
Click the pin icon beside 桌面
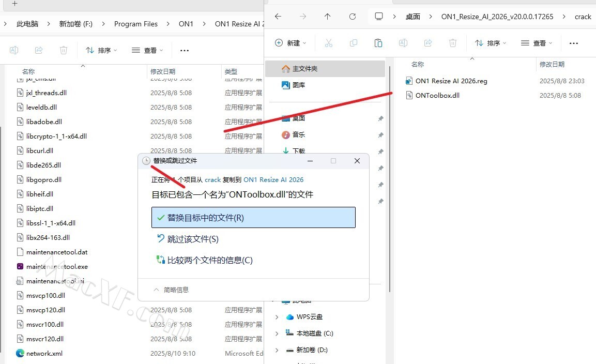point(380,119)
